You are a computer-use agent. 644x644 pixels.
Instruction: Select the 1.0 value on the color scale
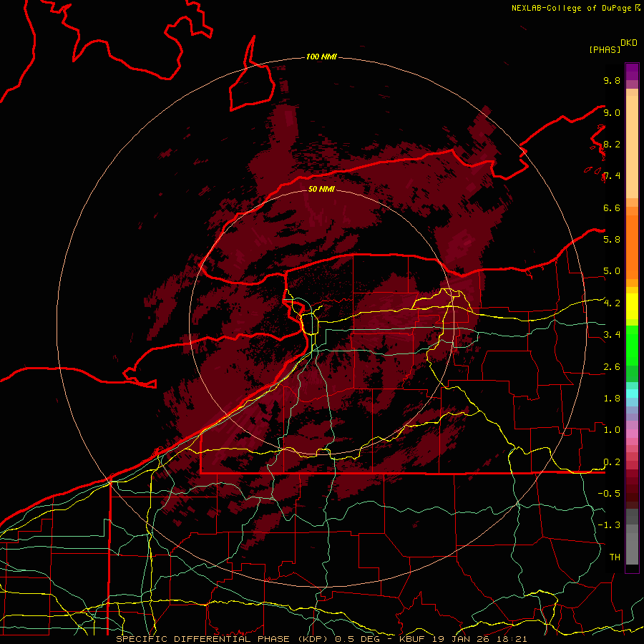coord(612,429)
